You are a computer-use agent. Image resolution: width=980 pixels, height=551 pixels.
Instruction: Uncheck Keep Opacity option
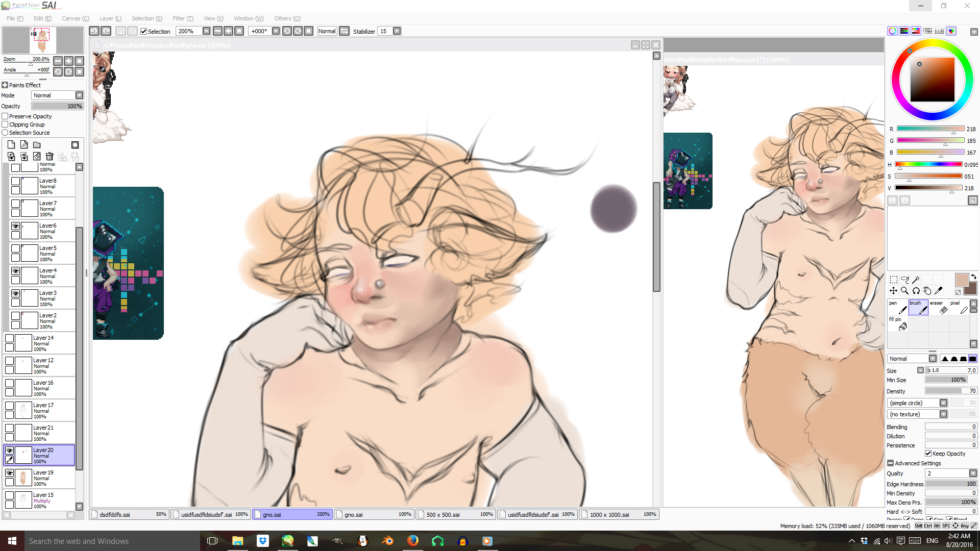coord(928,454)
